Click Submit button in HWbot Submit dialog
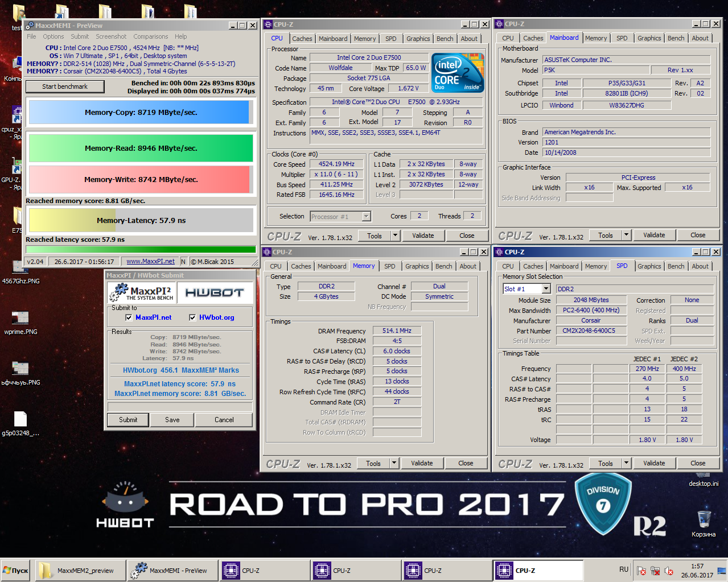Image resolution: width=728 pixels, height=582 pixels. pyautogui.click(x=128, y=420)
